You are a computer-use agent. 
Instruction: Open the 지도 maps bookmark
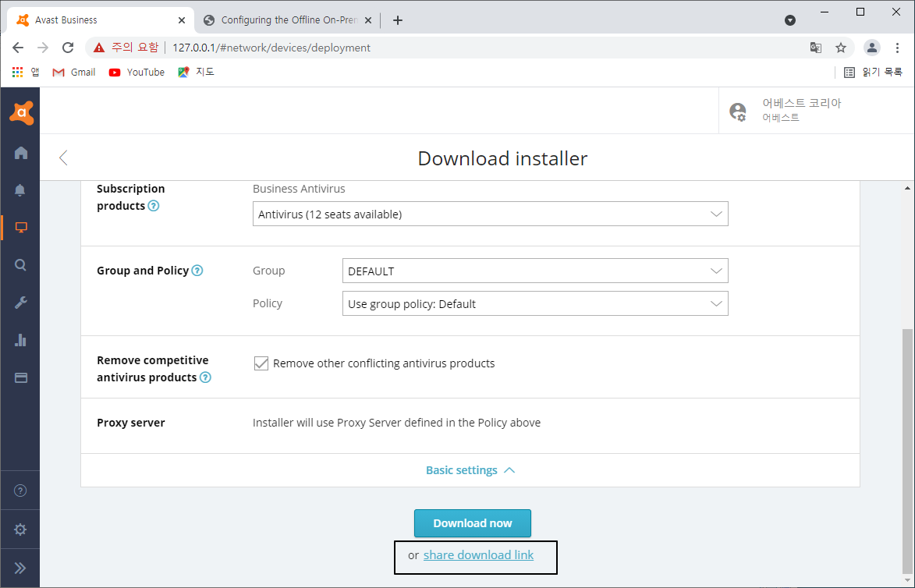196,73
